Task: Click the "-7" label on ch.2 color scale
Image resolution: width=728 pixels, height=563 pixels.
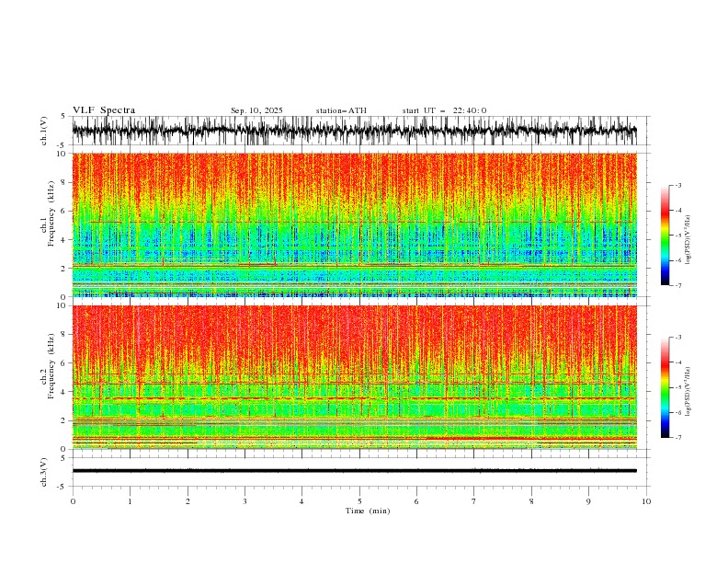Action: 677,438
